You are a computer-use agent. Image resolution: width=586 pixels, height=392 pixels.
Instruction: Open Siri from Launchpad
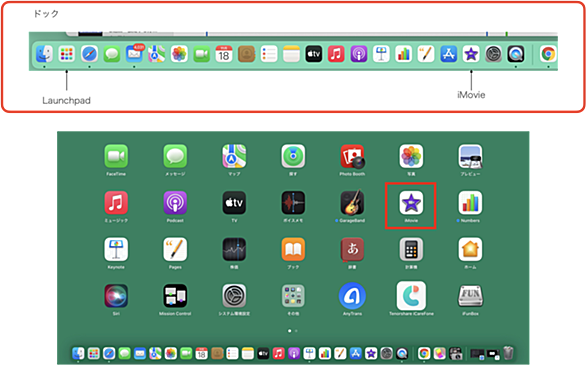[116, 296]
